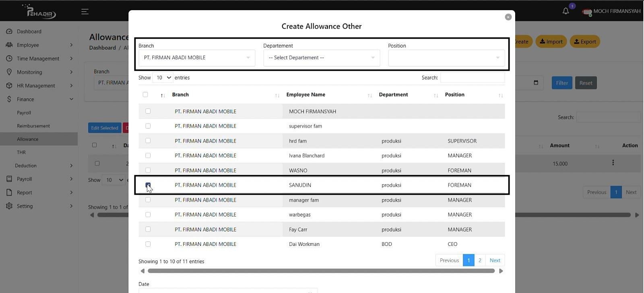The image size is (644, 293).
Task: Click the notification bell icon
Action: tap(566, 11)
